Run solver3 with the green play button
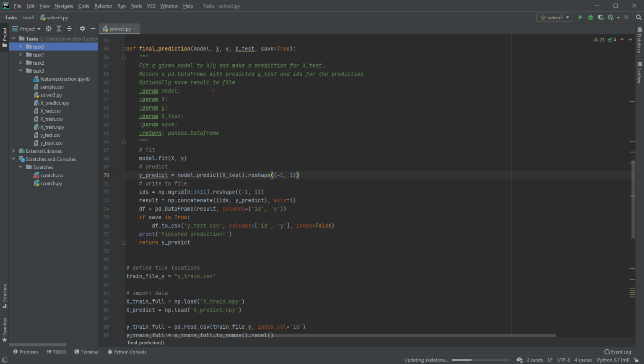The width and height of the screenshot is (644, 364). 580,17
